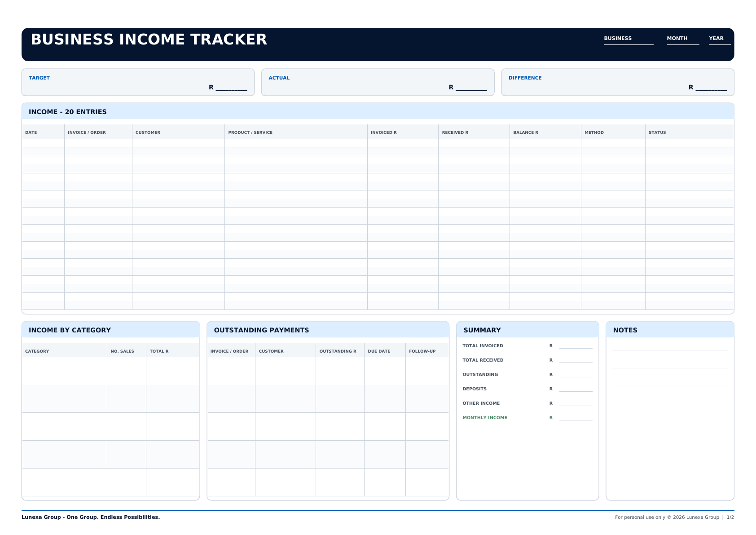This screenshot has width=756, height=535.
Task: Click the copyright notice in footer
Action: (x=667, y=517)
